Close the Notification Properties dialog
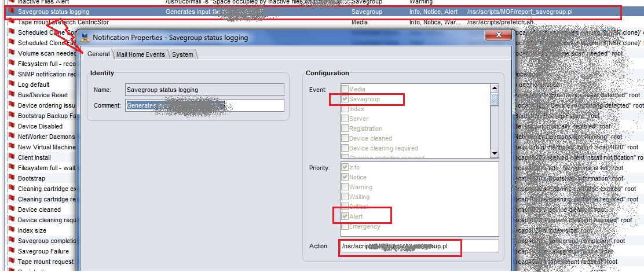Image resolution: width=644 pixels, height=272 pixels. pyautogui.click(x=497, y=35)
